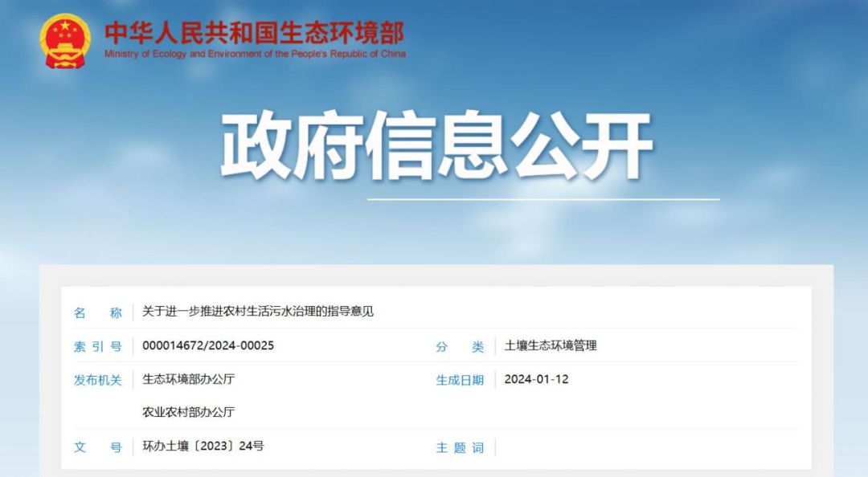Select the document title 关于进一步推进农村生活污水治理的指导意见
The width and height of the screenshot is (868, 477).
pos(258,312)
